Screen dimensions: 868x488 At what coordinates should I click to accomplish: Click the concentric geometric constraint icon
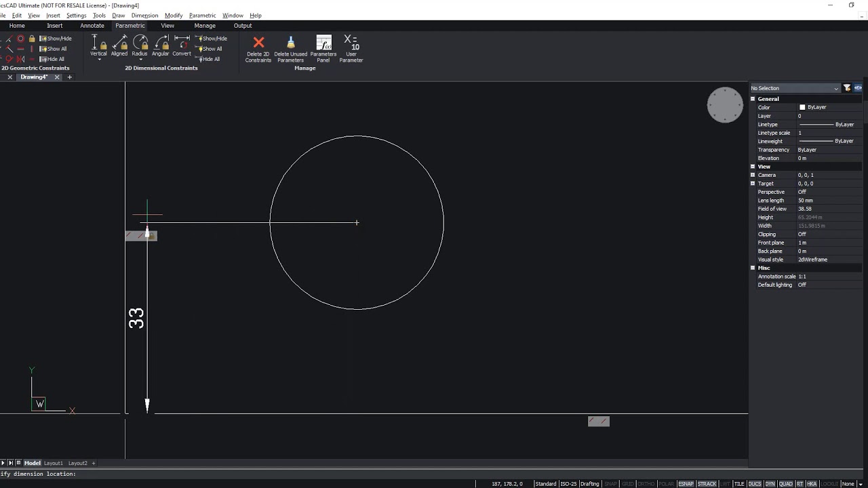pos(20,39)
